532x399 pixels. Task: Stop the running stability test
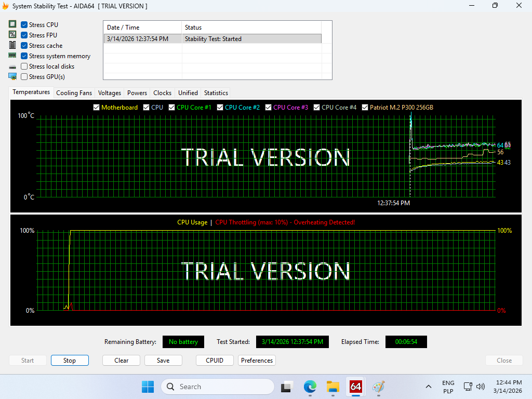(70, 361)
